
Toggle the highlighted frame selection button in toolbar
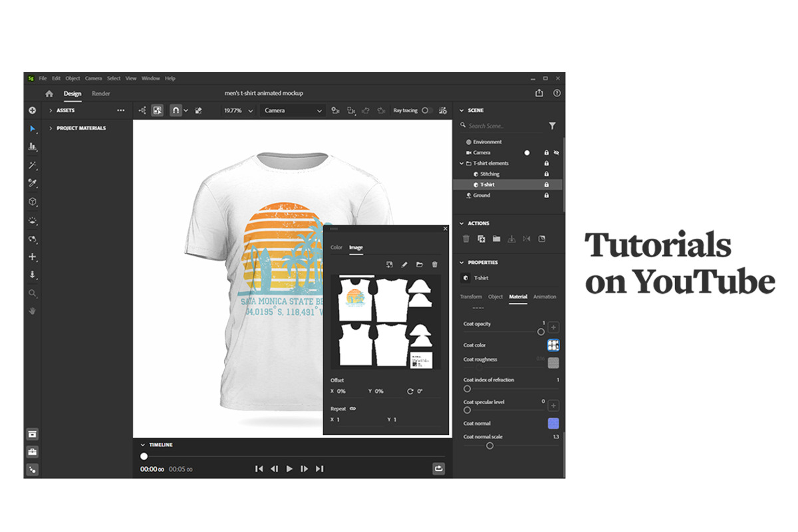pyautogui.click(x=158, y=110)
